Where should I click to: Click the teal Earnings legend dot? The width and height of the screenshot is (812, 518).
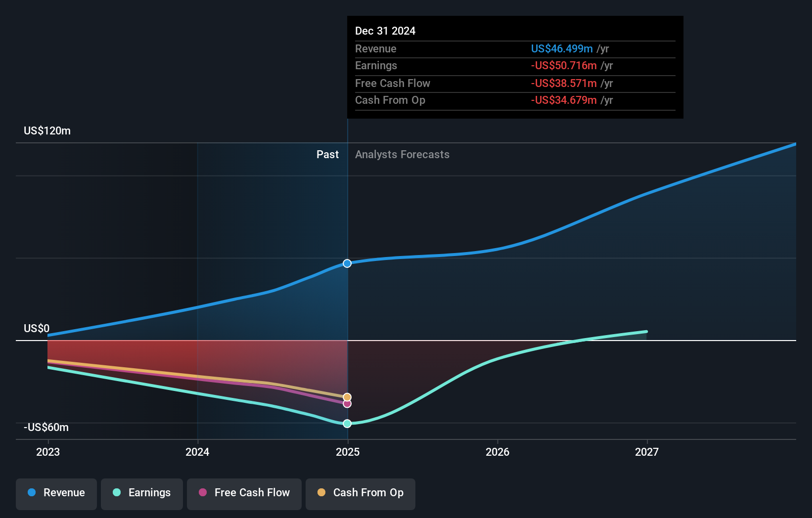click(117, 492)
